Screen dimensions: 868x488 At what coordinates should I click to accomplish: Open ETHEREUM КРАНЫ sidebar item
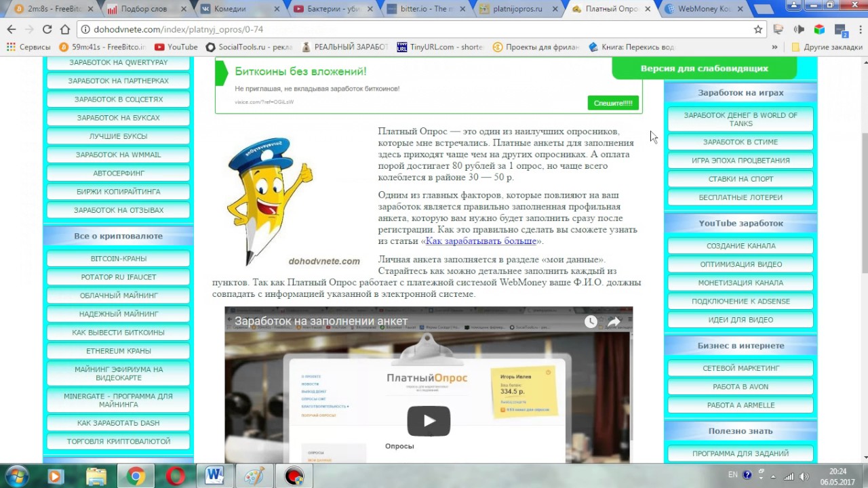tap(119, 351)
